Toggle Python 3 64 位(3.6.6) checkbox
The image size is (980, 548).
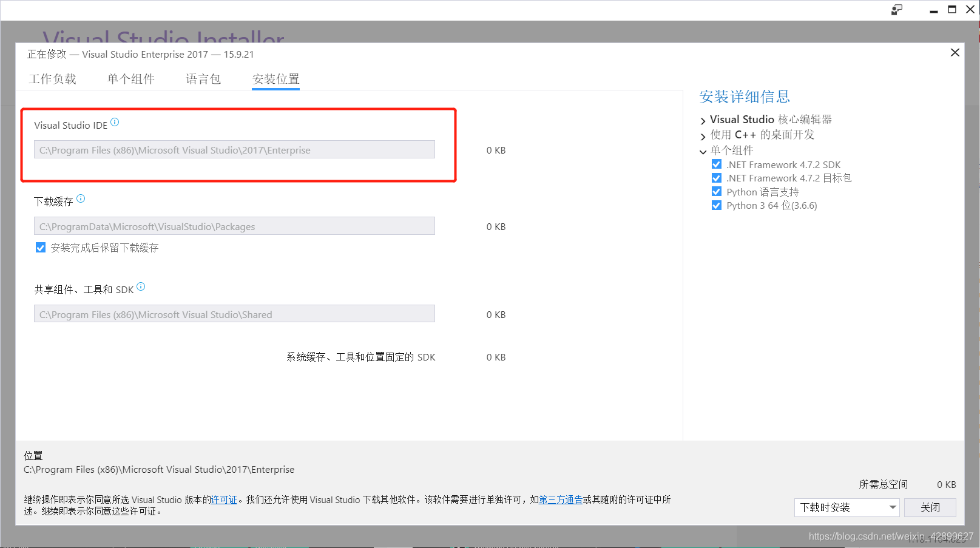click(x=717, y=205)
